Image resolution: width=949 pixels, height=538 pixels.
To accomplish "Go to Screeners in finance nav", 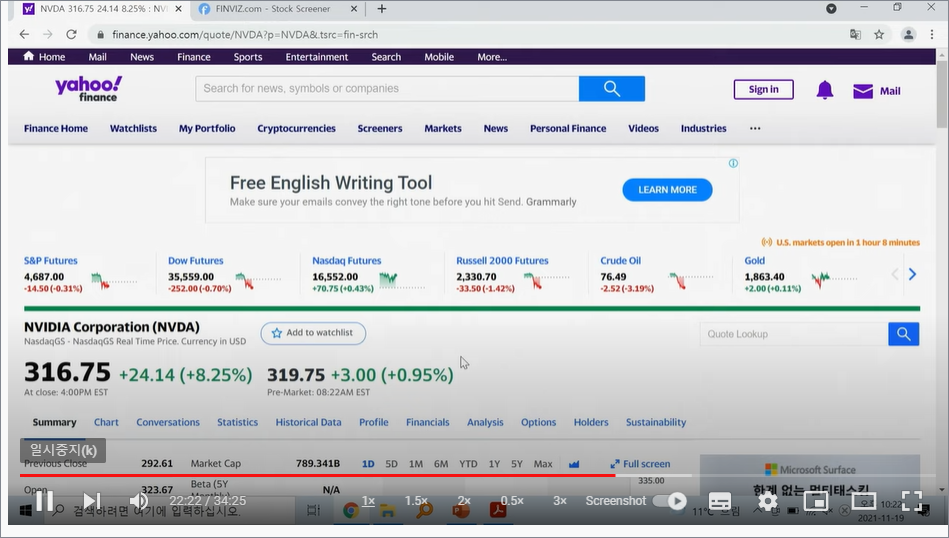I will point(379,128).
